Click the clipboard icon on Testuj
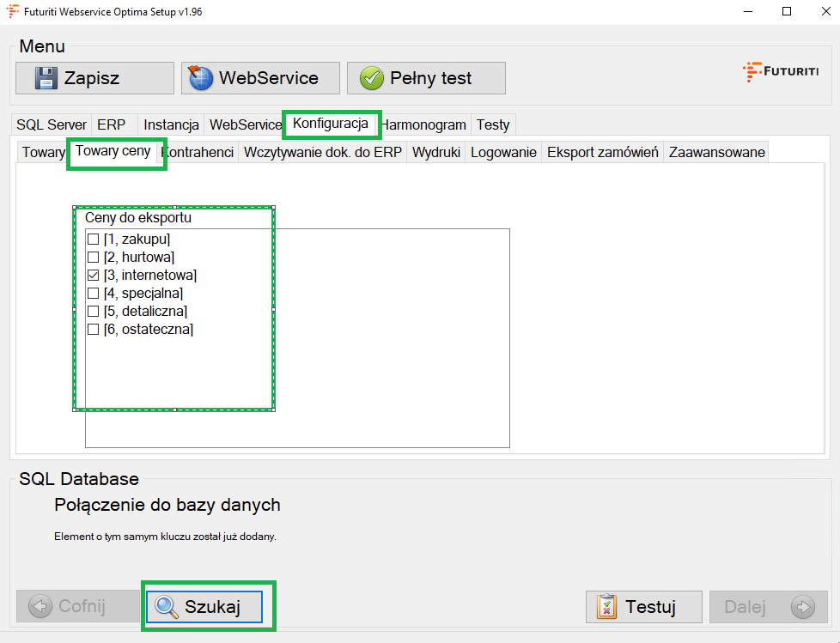The image size is (840, 643). (x=606, y=607)
